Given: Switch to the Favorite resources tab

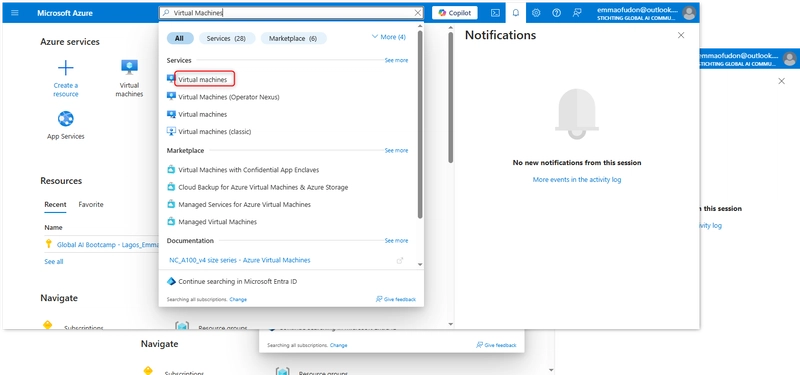Looking at the screenshot, I should click(x=91, y=205).
